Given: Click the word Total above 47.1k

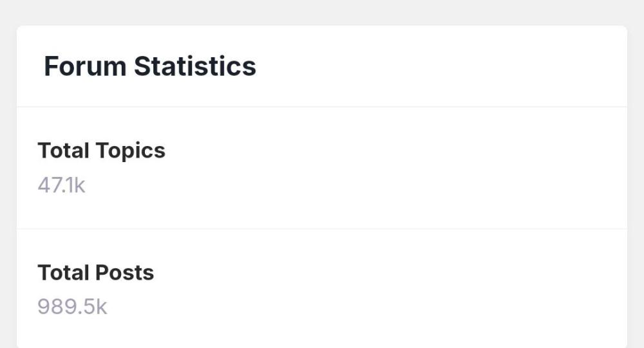Looking at the screenshot, I should point(63,151).
